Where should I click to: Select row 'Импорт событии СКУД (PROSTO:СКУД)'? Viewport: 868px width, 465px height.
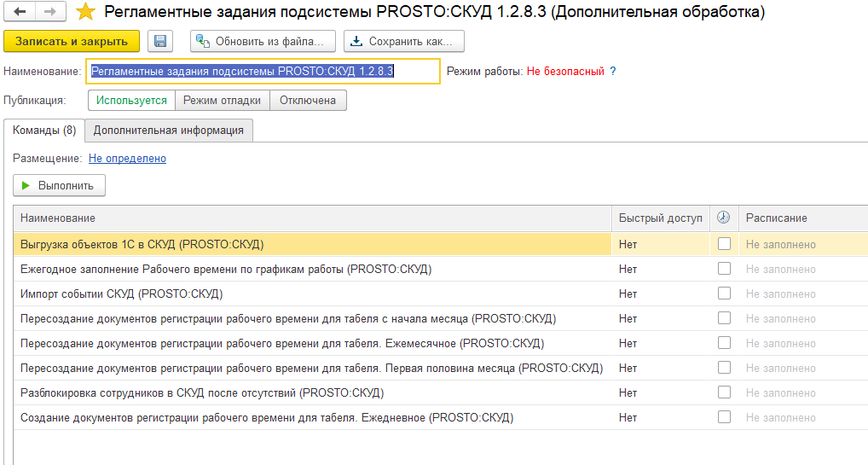click(313, 294)
